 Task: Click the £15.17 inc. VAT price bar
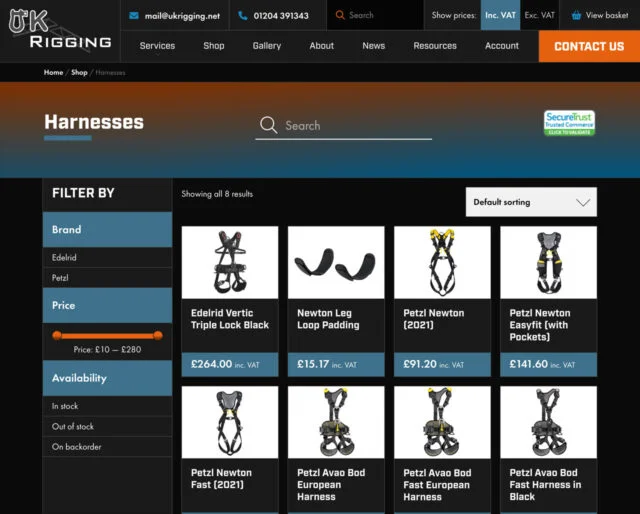click(x=336, y=364)
